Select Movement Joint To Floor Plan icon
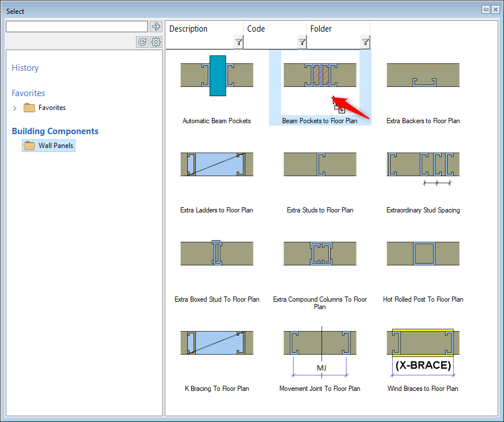The height and width of the screenshot is (422, 504). point(320,347)
